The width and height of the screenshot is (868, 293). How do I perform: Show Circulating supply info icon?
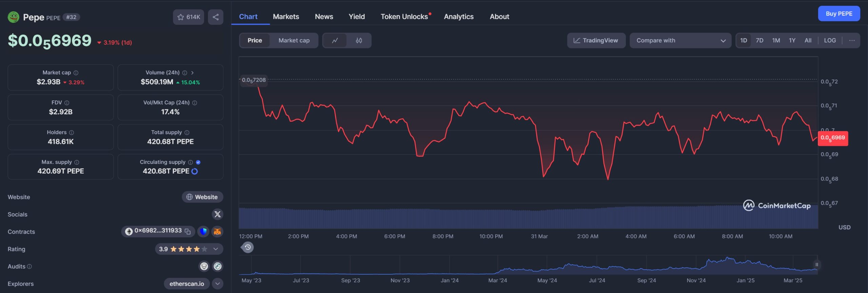(191, 162)
